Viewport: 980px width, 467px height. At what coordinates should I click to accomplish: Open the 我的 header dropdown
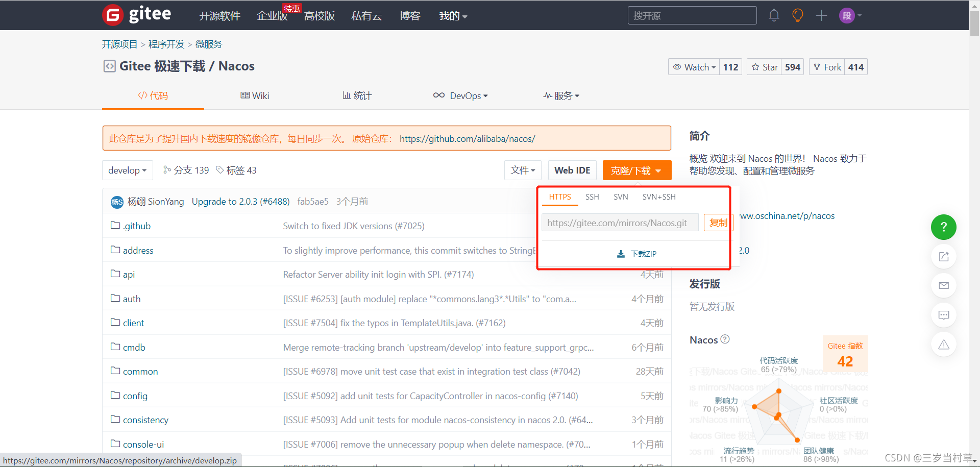453,16
